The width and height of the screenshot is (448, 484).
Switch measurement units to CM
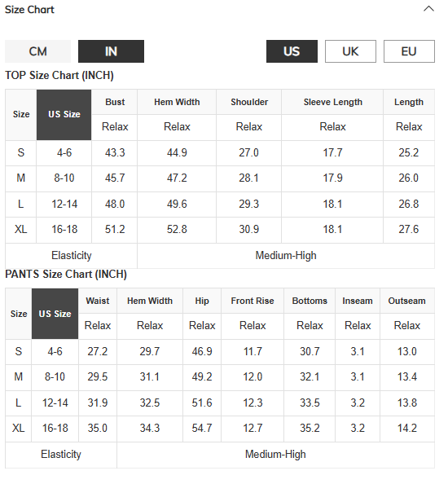(x=37, y=51)
